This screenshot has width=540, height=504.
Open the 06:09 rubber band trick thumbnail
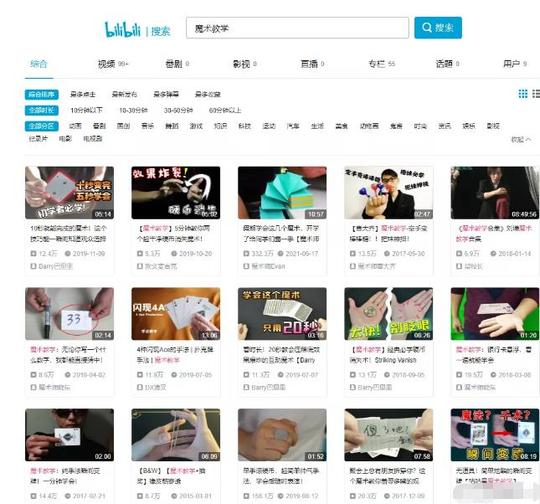coord(176,435)
